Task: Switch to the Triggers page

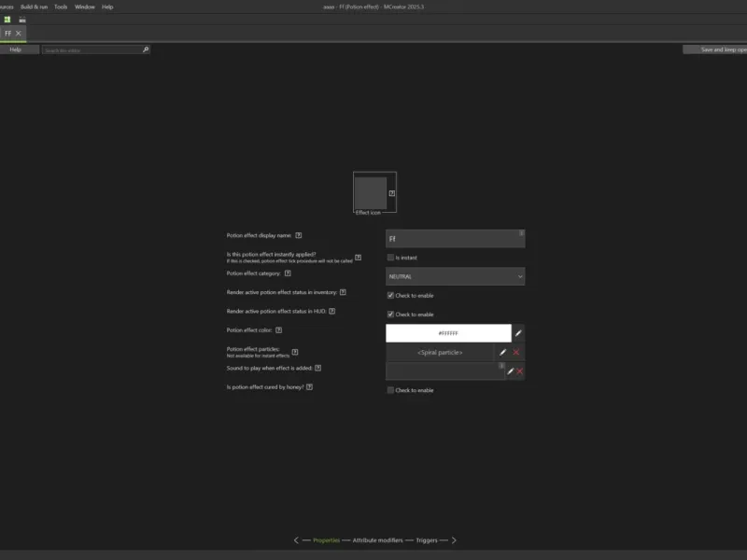Action: 427,540
